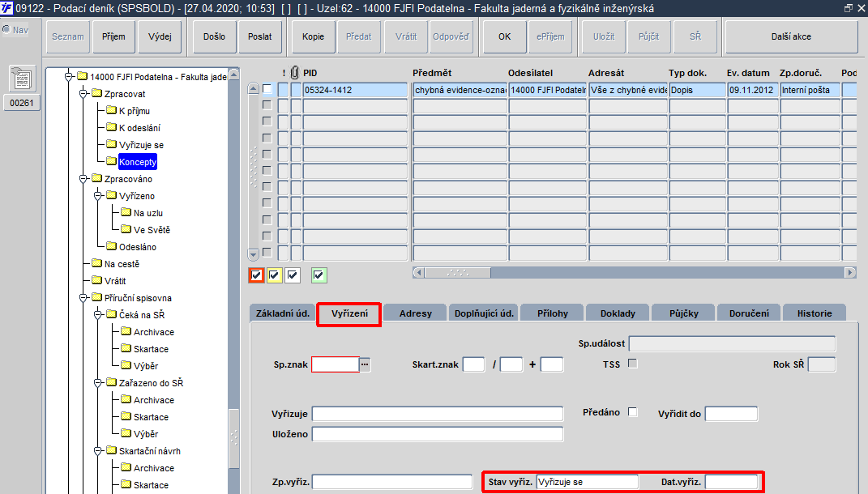Collapse the Zpracovat tree node

83,93
